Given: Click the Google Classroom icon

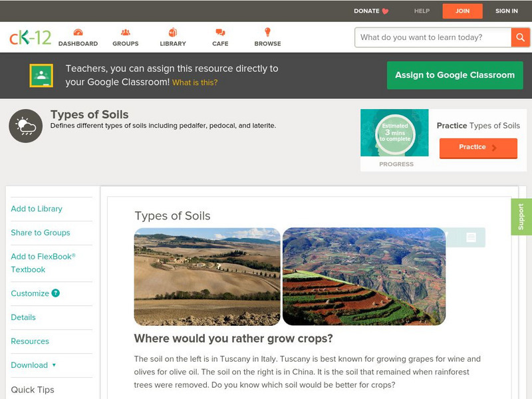Looking at the screenshot, I should 41,76.
